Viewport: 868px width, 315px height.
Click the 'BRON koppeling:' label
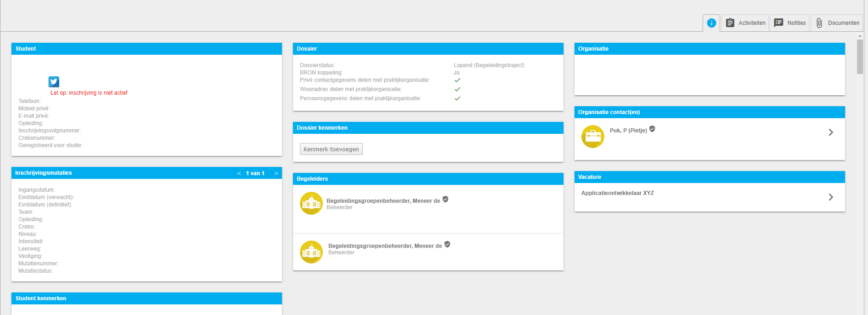[321, 73]
